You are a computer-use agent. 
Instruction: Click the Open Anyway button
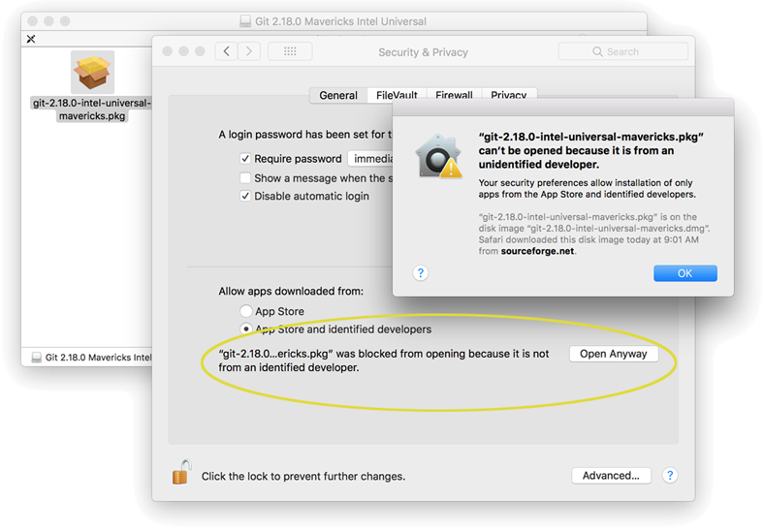click(x=614, y=354)
